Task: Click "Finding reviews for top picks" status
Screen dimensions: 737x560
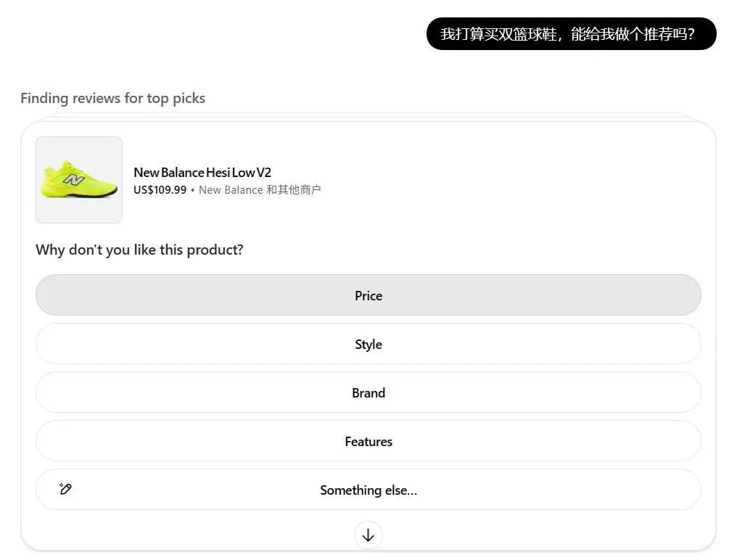Action: click(x=112, y=98)
